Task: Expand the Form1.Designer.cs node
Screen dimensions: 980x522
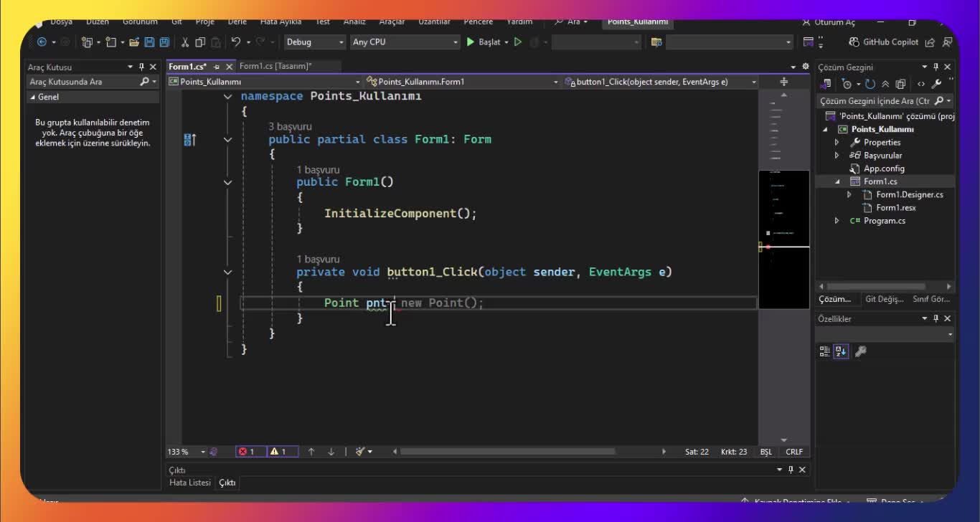Action: point(849,195)
